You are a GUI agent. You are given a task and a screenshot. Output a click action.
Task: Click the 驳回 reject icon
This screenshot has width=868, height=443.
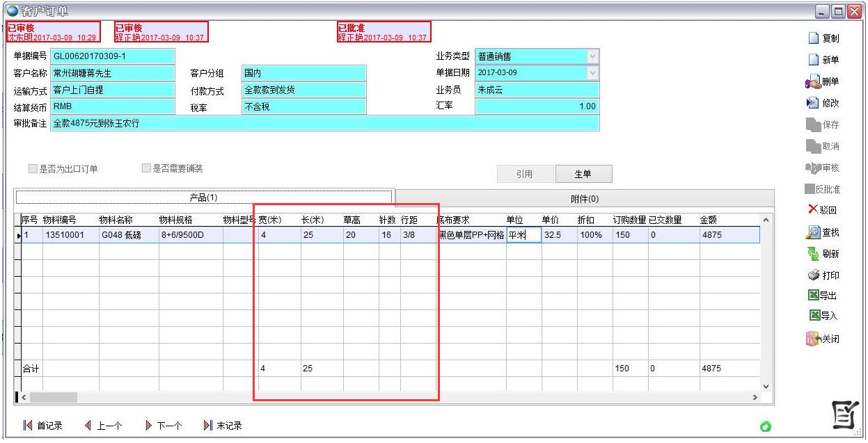823,211
